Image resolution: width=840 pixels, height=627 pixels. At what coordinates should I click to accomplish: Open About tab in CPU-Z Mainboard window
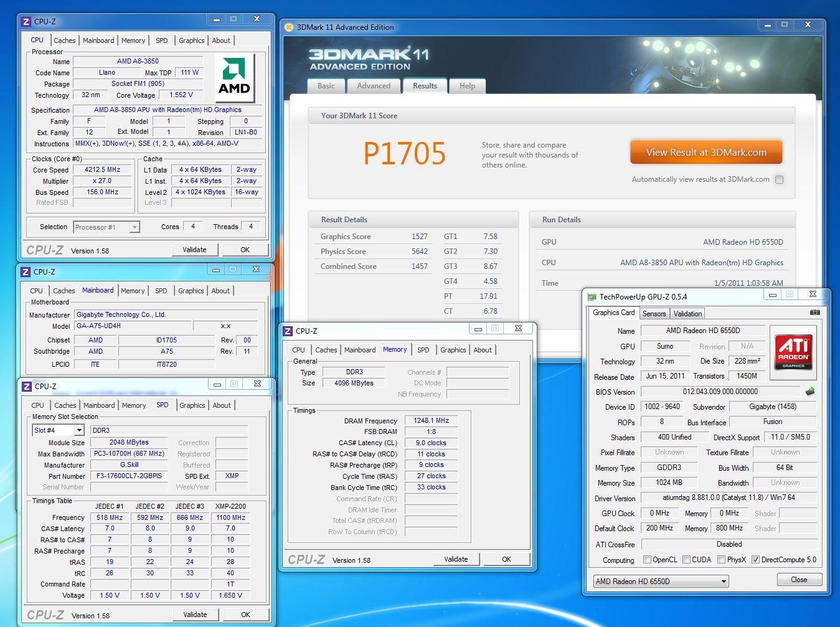(220, 291)
